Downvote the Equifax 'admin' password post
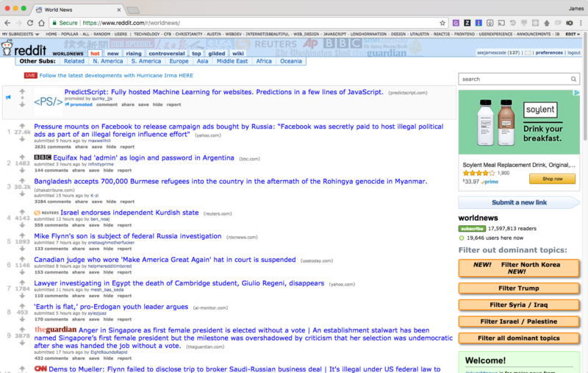The image size is (588, 373). [22, 170]
